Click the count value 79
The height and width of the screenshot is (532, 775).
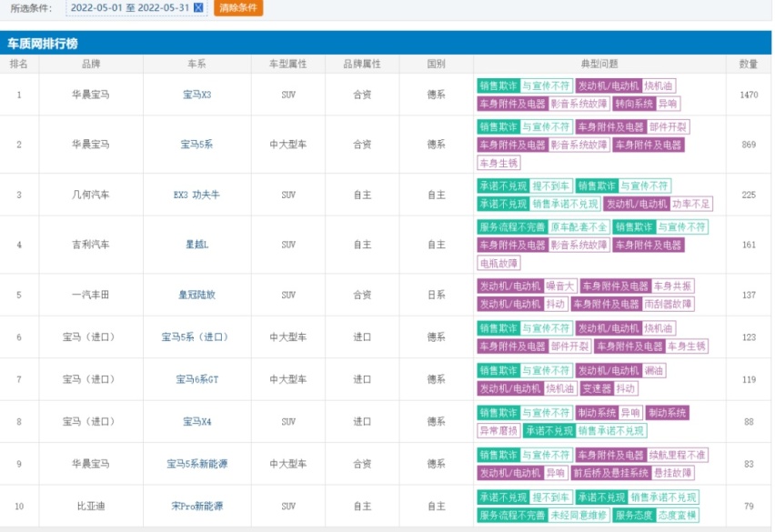tap(749, 506)
